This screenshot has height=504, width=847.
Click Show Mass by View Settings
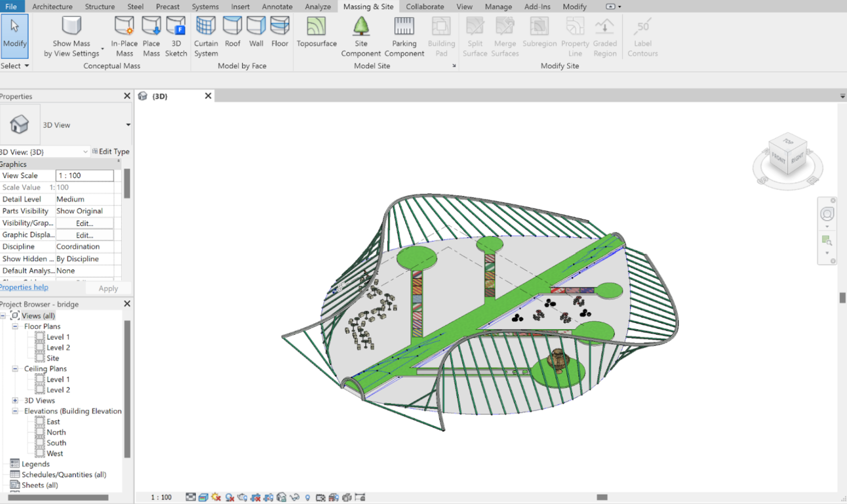coord(72,37)
